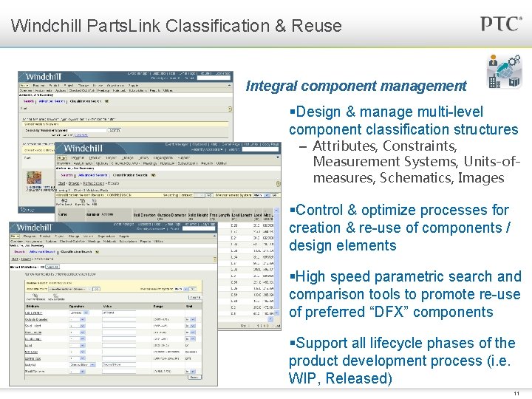Click Browse breadcrumb link in front window
532x399 pixels.
(x=25, y=259)
